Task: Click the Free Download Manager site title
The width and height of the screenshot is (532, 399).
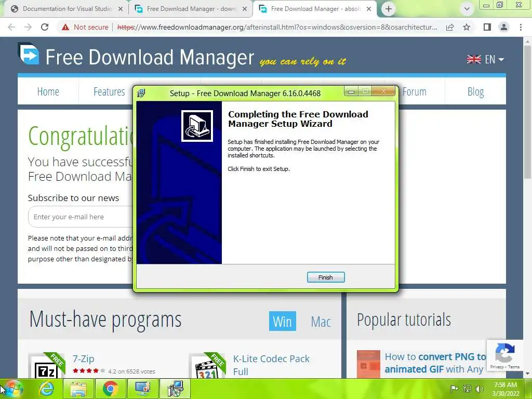Action: point(150,57)
